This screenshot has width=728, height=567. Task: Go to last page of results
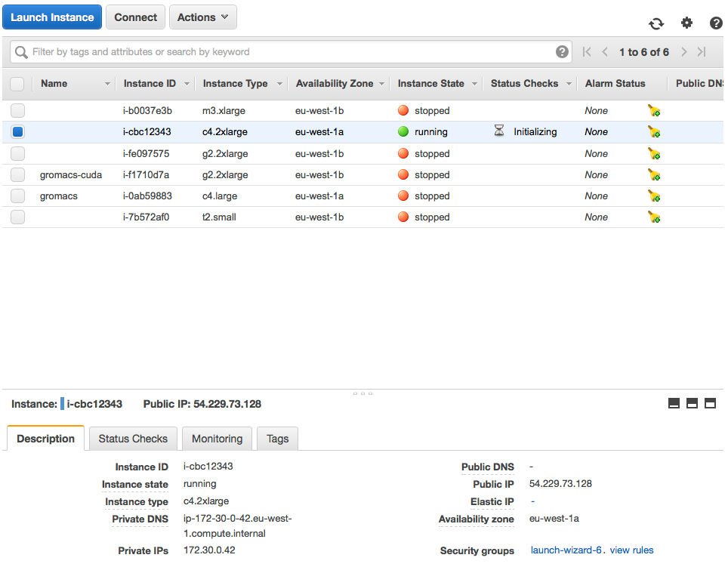click(x=702, y=52)
